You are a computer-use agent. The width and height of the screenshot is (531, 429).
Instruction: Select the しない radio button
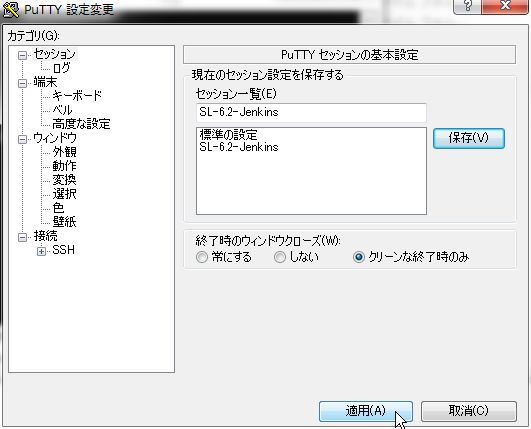[x=280, y=257]
